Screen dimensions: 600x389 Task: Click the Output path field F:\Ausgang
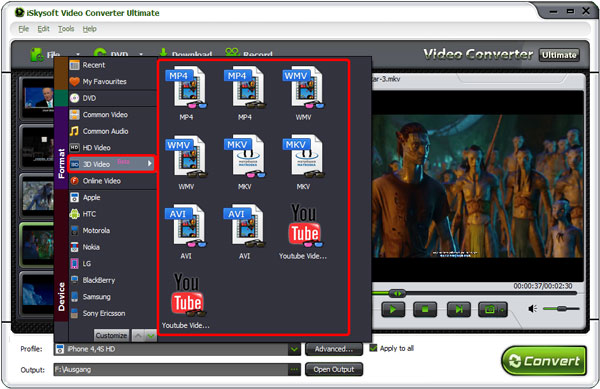[x=171, y=369]
